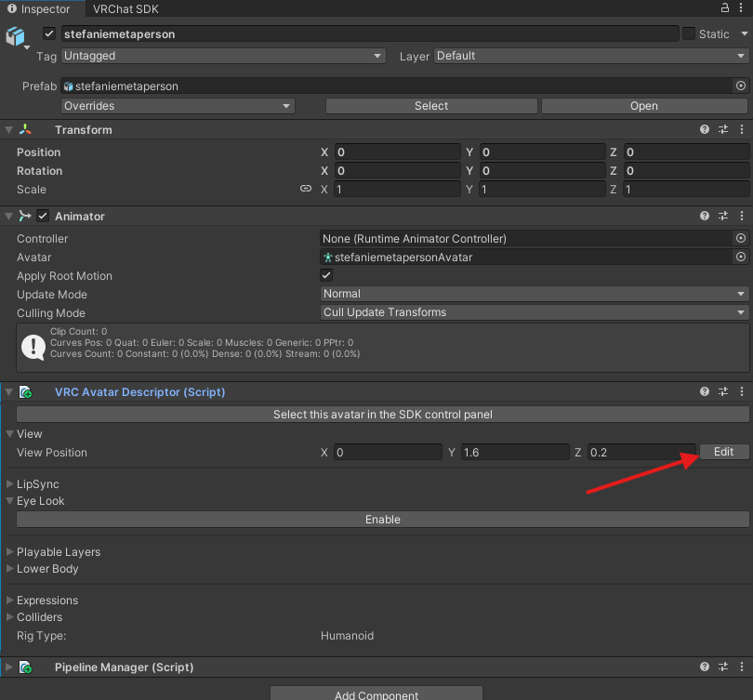Open Pipeline Manager help icon
Viewport: 753px width, 700px height.
click(705, 667)
